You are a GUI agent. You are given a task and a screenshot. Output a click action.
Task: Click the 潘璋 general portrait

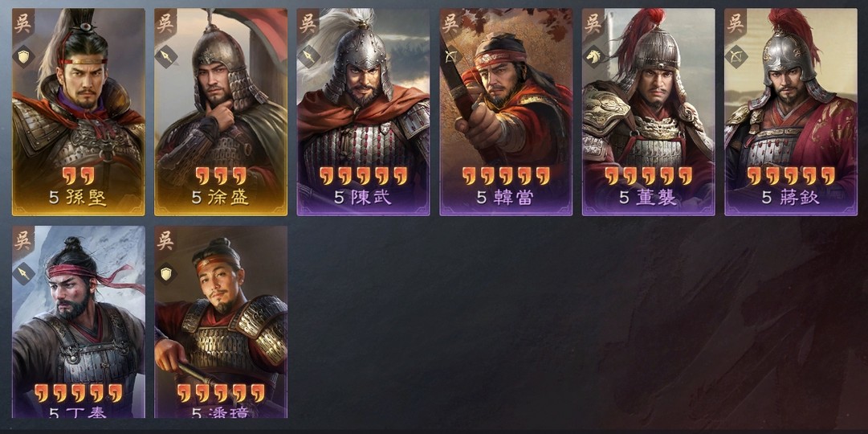point(221,321)
